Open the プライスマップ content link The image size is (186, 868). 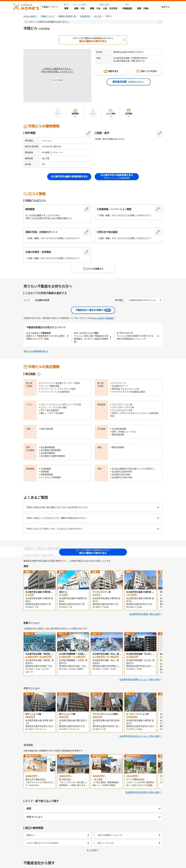pos(138,336)
